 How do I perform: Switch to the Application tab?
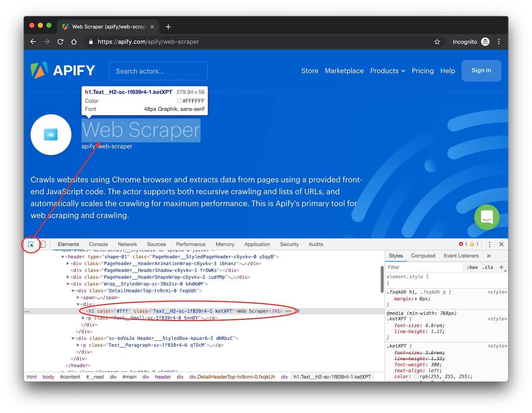[x=257, y=244]
